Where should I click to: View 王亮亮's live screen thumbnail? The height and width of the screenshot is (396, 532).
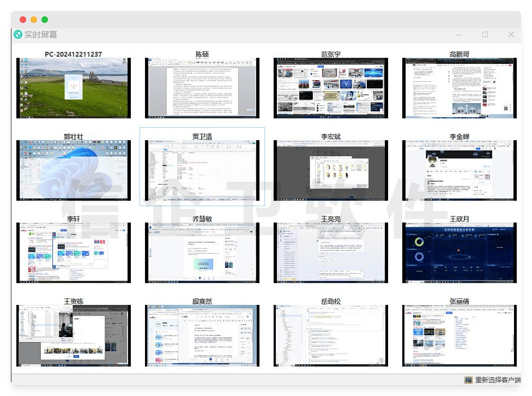point(331,253)
